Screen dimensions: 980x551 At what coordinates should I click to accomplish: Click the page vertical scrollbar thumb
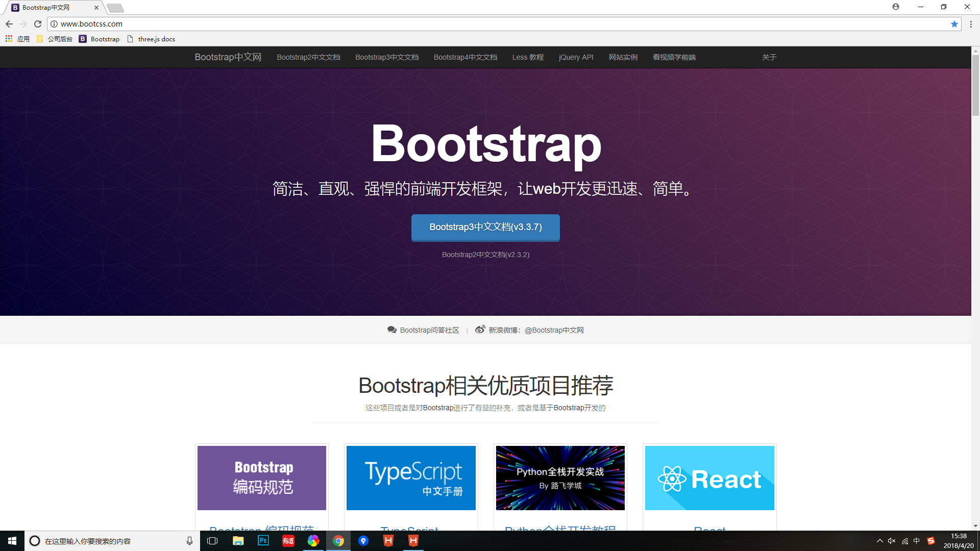pos(975,85)
